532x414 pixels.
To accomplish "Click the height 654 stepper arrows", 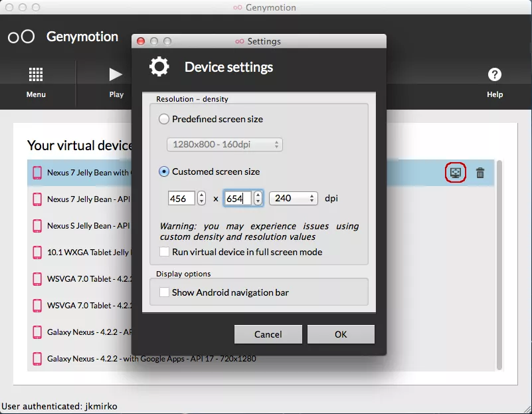I will point(258,198).
